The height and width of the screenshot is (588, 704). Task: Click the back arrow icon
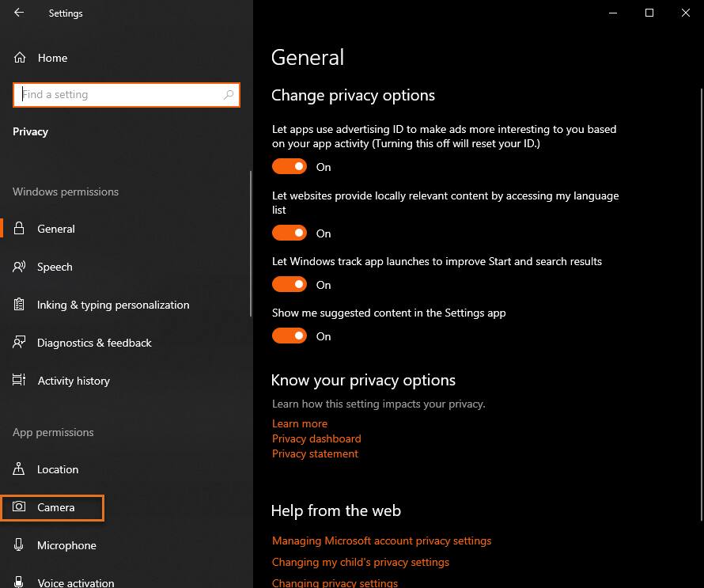pyautogui.click(x=19, y=13)
